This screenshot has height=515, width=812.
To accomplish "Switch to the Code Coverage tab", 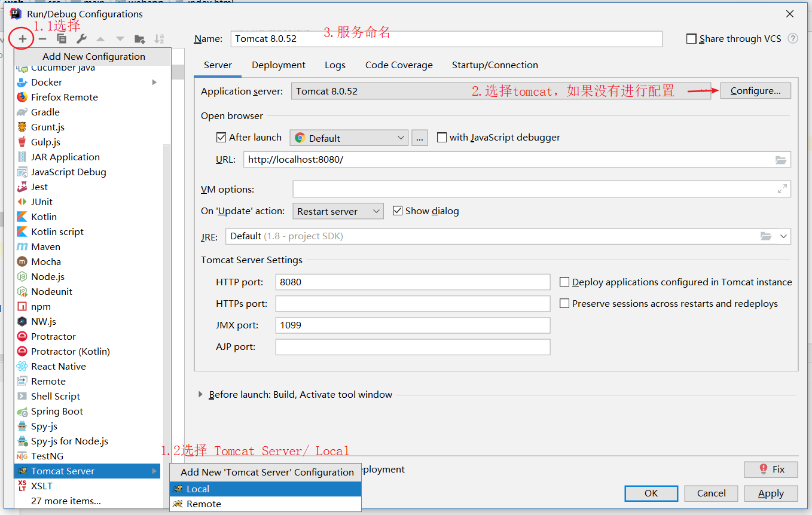I will click(x=399, y=65).
